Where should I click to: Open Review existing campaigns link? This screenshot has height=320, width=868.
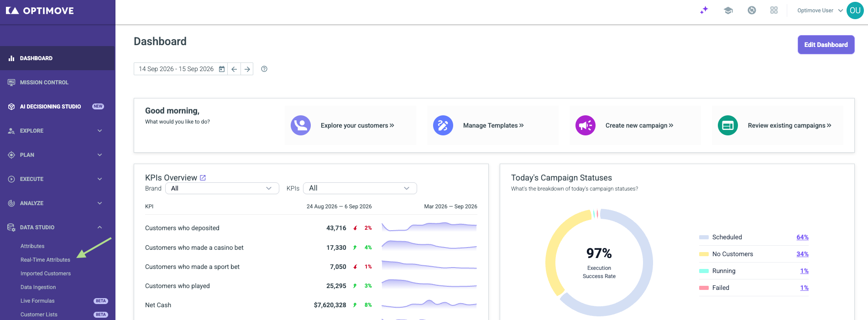(x=790, y=125)
